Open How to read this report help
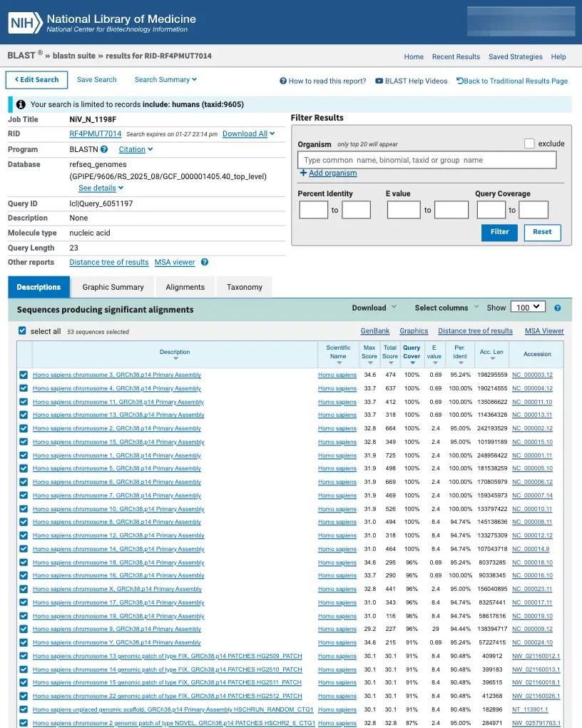 322,81
